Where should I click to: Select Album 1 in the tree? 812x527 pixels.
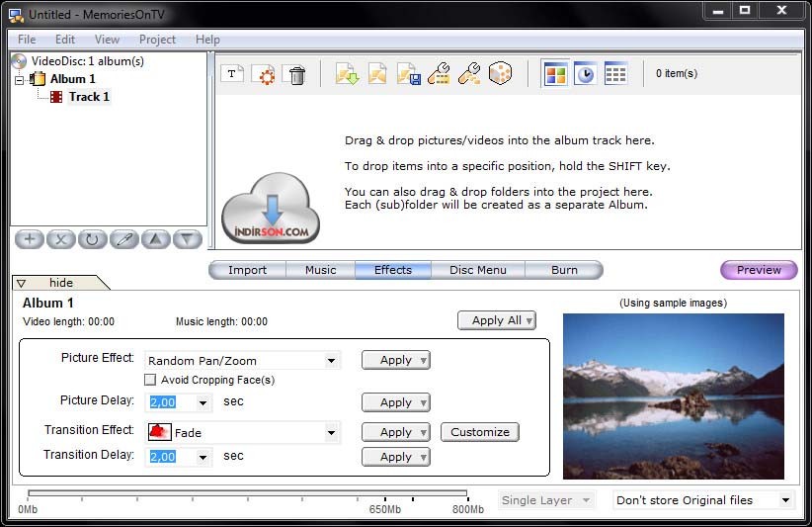72,79
